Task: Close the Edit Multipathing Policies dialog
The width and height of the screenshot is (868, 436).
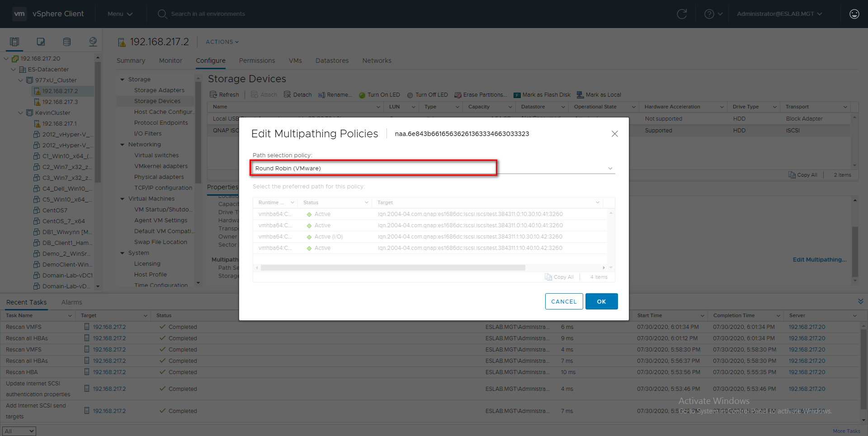Action: 614,134
